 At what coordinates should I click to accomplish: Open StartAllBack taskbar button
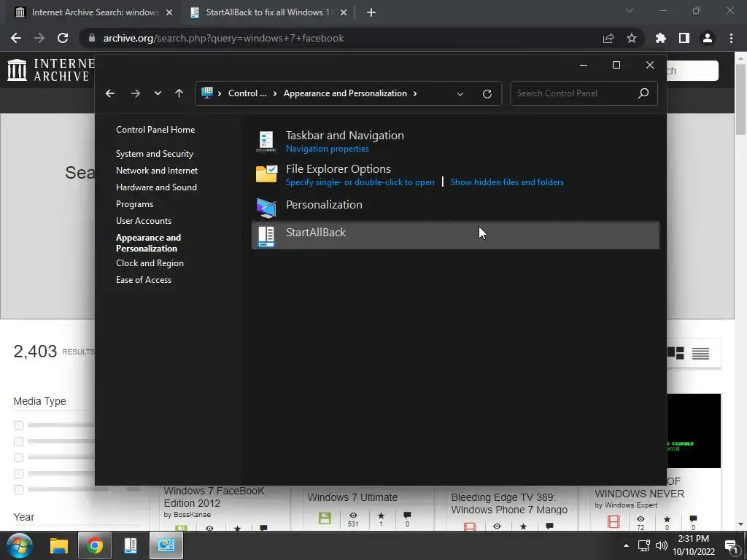pyautogui.click(x=131, y=545)
